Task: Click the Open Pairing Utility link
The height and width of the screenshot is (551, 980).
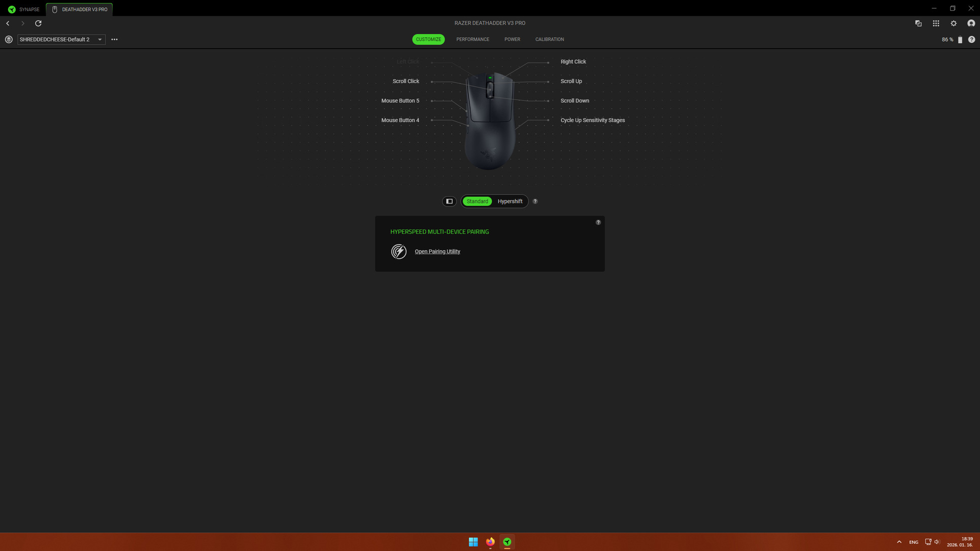Action: (x=437, y=252)
